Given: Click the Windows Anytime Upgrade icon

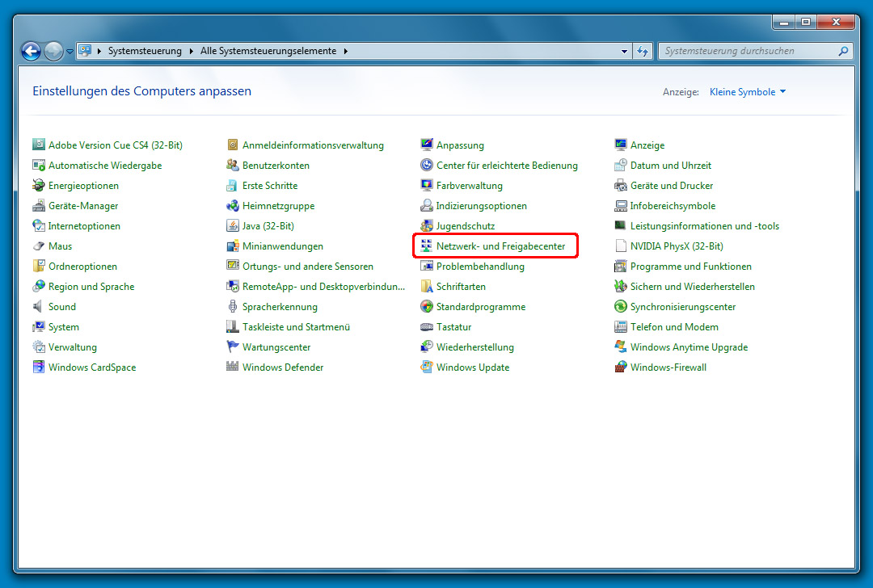Looking at the screenshot, I should point(620,347).
